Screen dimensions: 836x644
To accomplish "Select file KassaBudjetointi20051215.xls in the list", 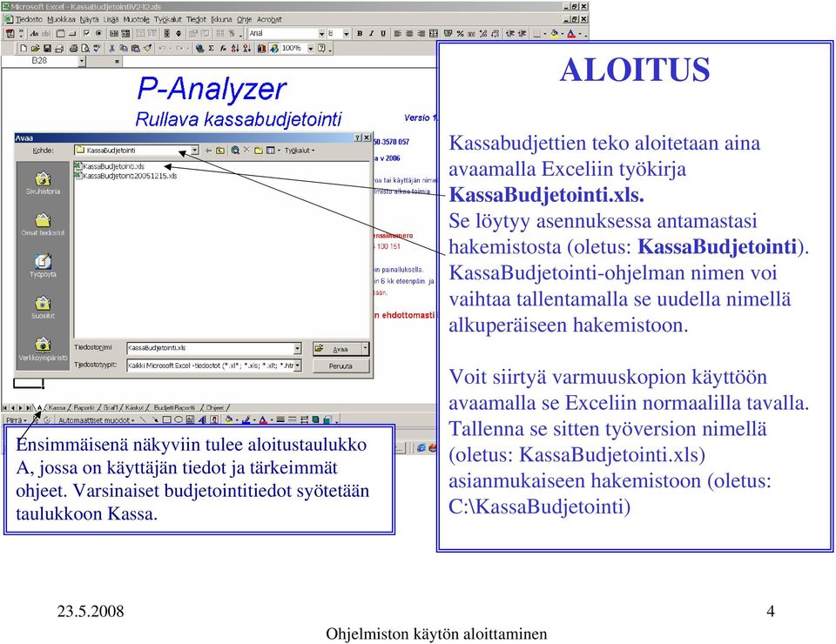I will (125, 175).
